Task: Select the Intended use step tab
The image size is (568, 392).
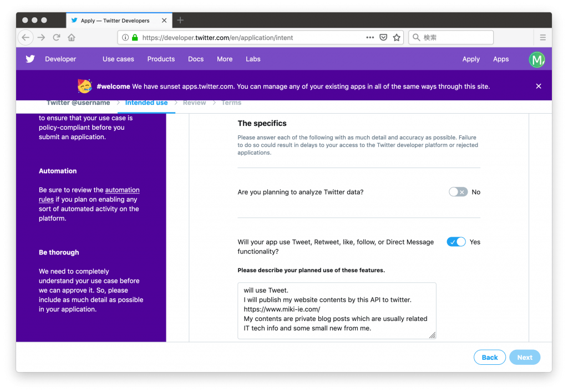Action: coord(146,103)
